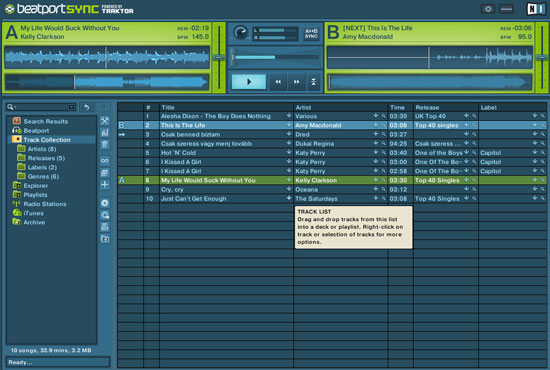The image size is (550, 370).
Task: Click the play button in the mixer
Action: click(x=249, y=82)
